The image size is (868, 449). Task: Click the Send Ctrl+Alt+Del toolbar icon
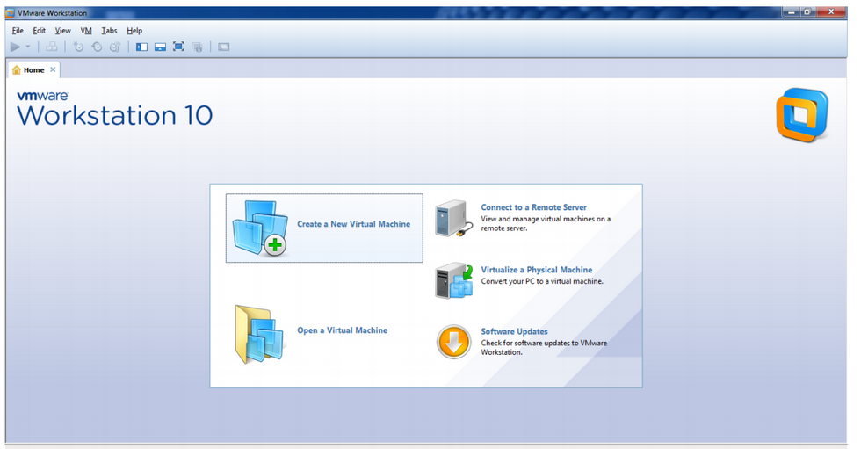[52, 47]
